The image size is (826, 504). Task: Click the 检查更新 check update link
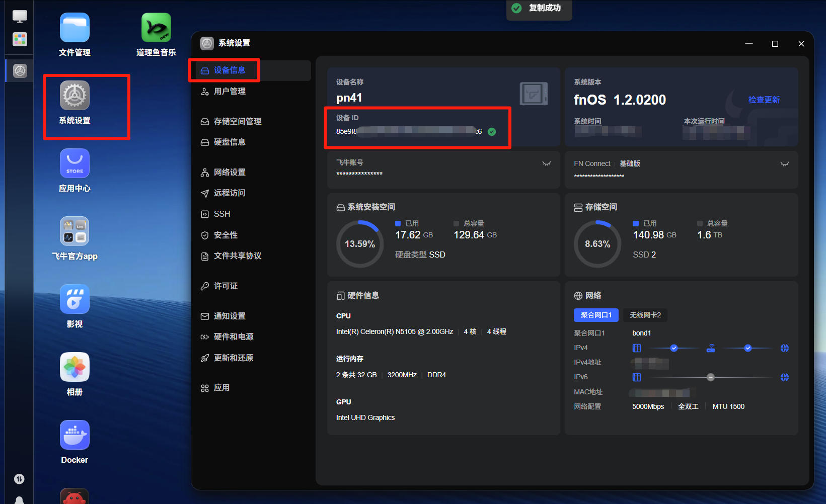click(764, 100)
